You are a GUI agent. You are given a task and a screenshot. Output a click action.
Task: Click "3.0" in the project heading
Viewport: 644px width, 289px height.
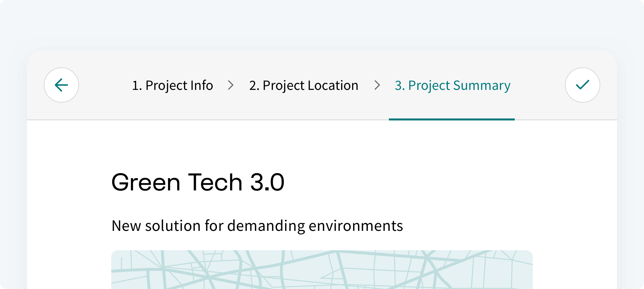pyautogui.click(x=267, y=182)
